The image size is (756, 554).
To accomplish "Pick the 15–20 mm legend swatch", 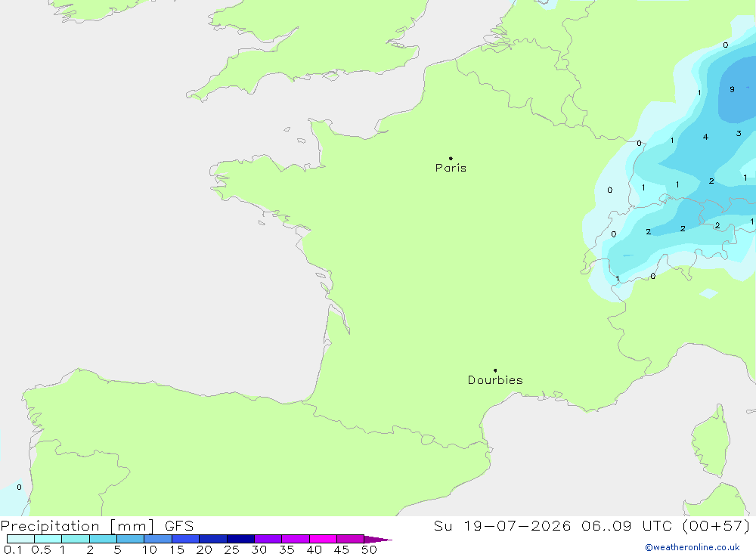I will pos(186,539).
